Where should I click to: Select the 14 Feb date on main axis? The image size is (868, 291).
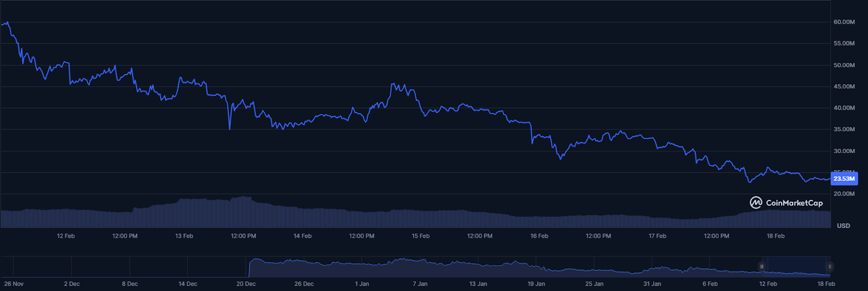[x=302, y=236]
